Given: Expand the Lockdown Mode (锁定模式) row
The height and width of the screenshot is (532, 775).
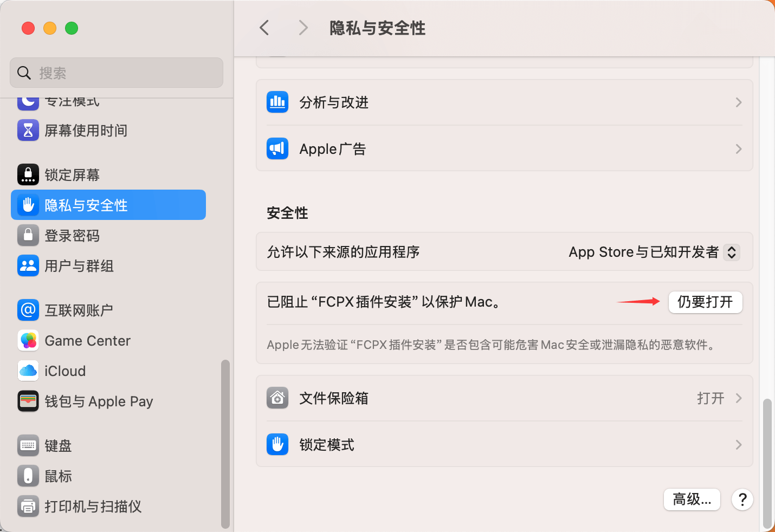Looking at the screenshot, I should coord(504,445).
